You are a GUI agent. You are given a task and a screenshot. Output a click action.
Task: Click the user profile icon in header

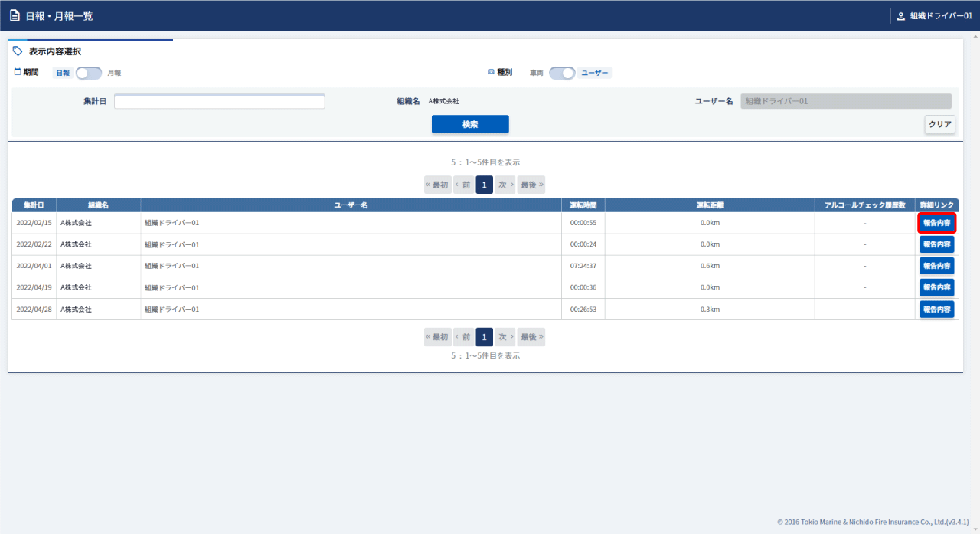(x=900, y=16)
